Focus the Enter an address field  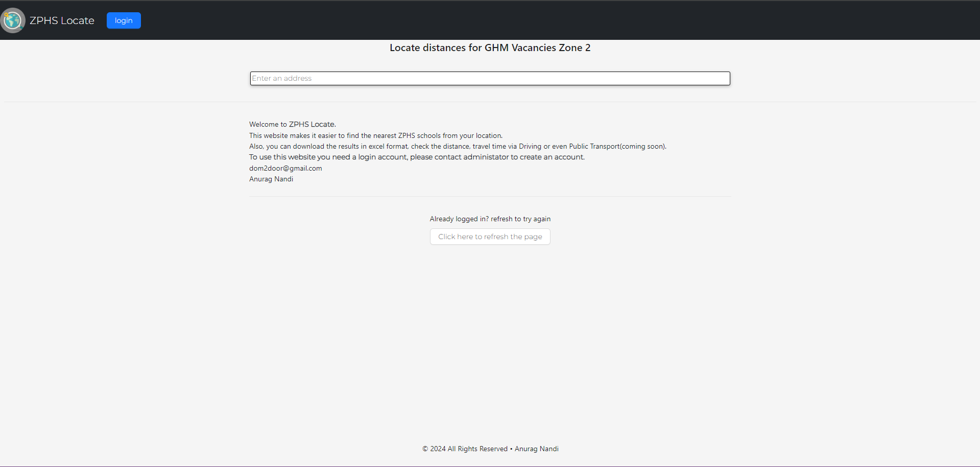click(490, 78)
